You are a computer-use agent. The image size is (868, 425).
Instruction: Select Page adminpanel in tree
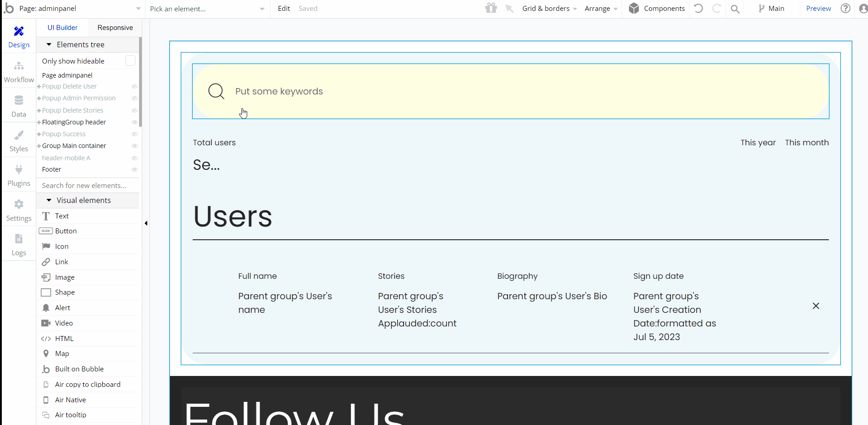[67, 75]
